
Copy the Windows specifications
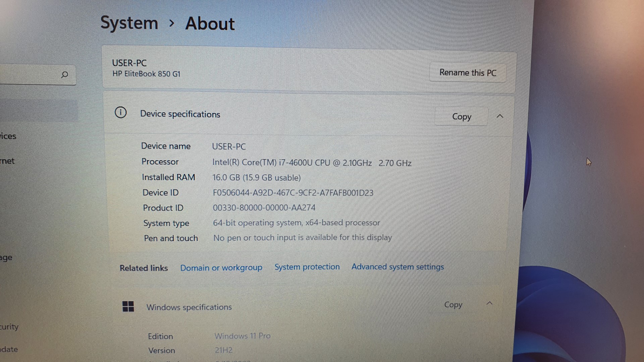click(453, 305)
